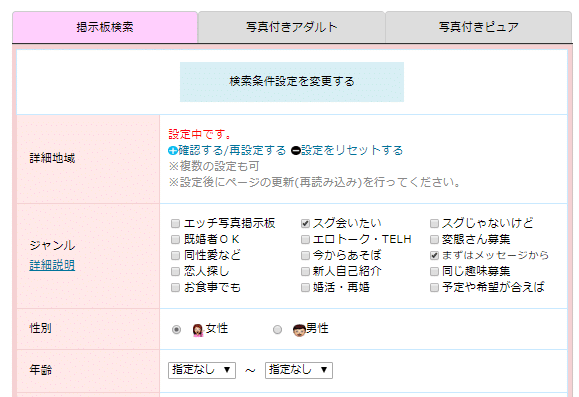
Task: Click 設定をリセットする link
Action: click(x=352, y=150)
